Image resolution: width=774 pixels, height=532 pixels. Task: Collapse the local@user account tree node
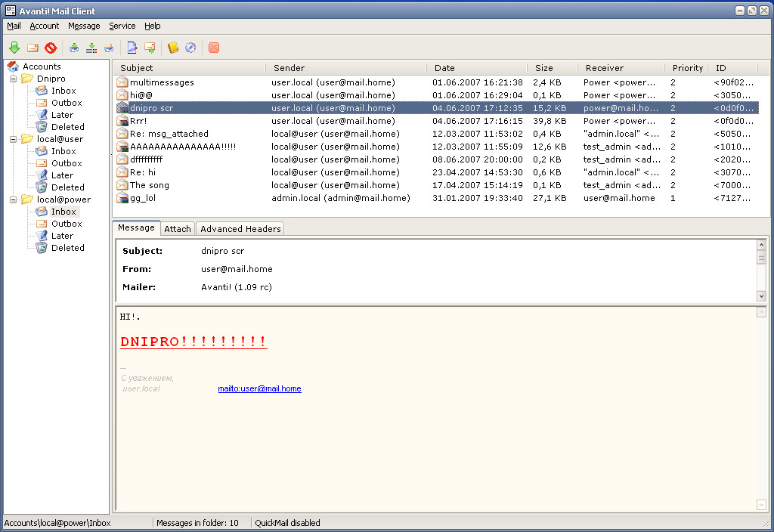pyautogui.click(x=14, y=139)
